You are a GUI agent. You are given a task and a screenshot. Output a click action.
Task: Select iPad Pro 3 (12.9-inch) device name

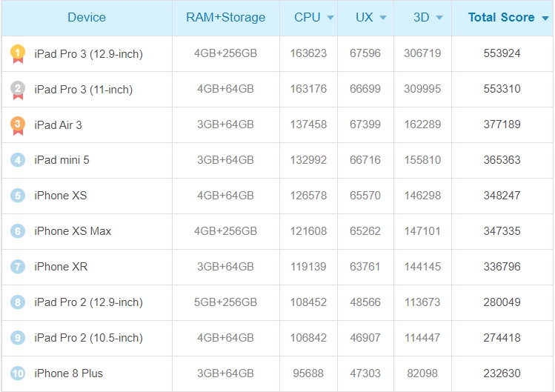tap(88, 54)
